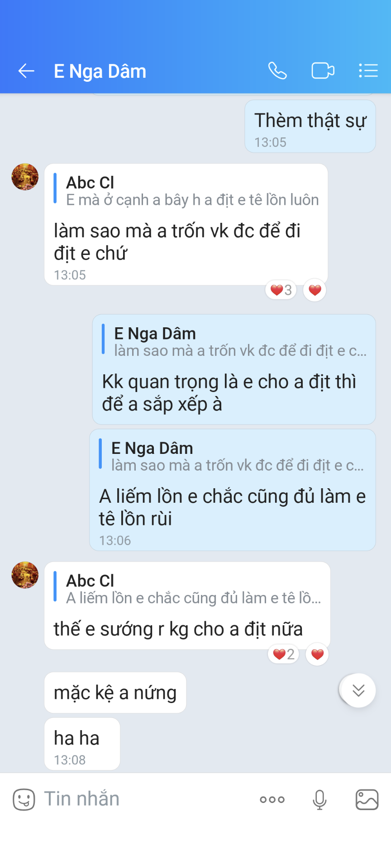
Task: Focus the Tin nhắn message input field
Action: [x=145, y=799]
